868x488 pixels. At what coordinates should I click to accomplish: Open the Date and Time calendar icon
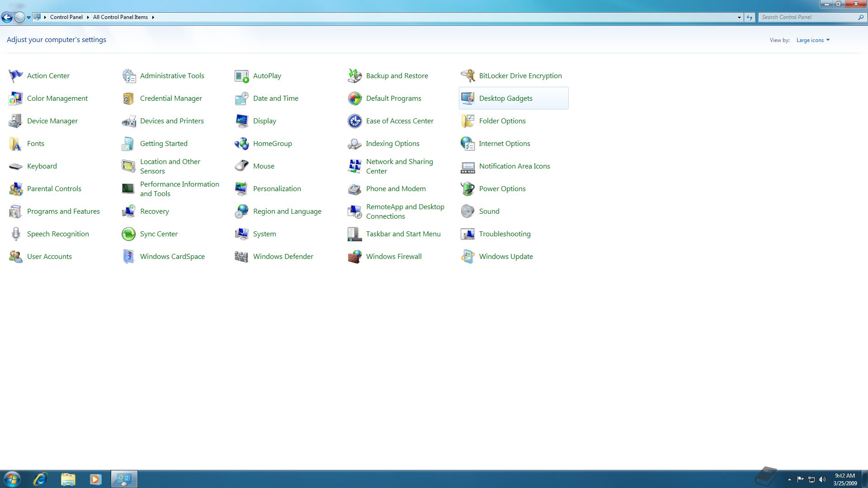(242, 99)
